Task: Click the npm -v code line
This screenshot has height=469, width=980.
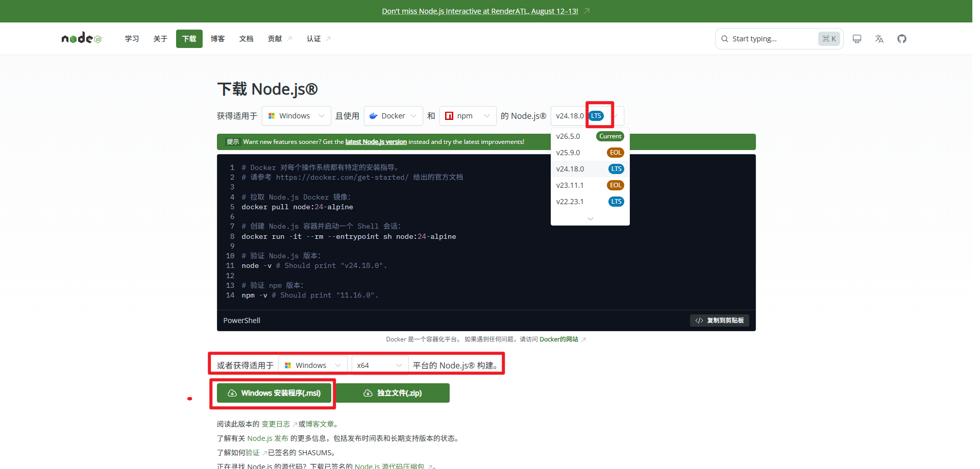Action: [x=310, y=295]
